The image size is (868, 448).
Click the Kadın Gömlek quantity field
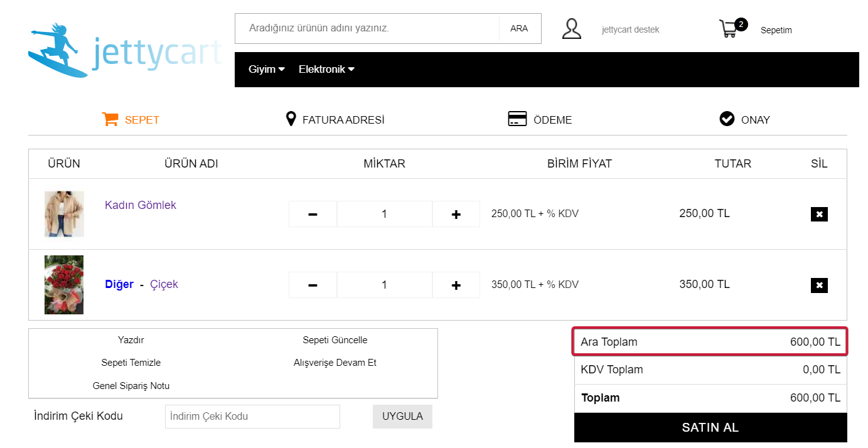coord(385,214)
